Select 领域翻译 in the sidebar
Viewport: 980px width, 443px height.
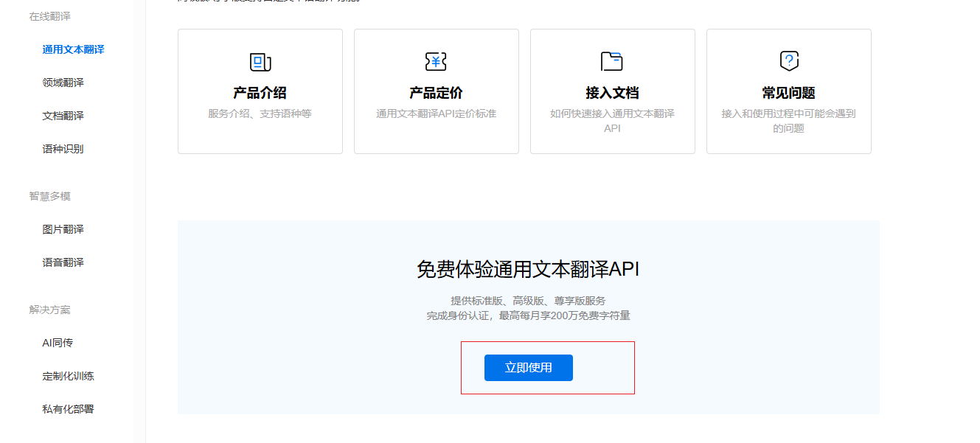click(63, 83)
